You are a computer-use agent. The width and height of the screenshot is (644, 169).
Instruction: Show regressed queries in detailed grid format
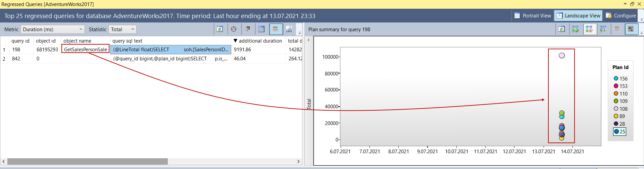tap(261, 29)
